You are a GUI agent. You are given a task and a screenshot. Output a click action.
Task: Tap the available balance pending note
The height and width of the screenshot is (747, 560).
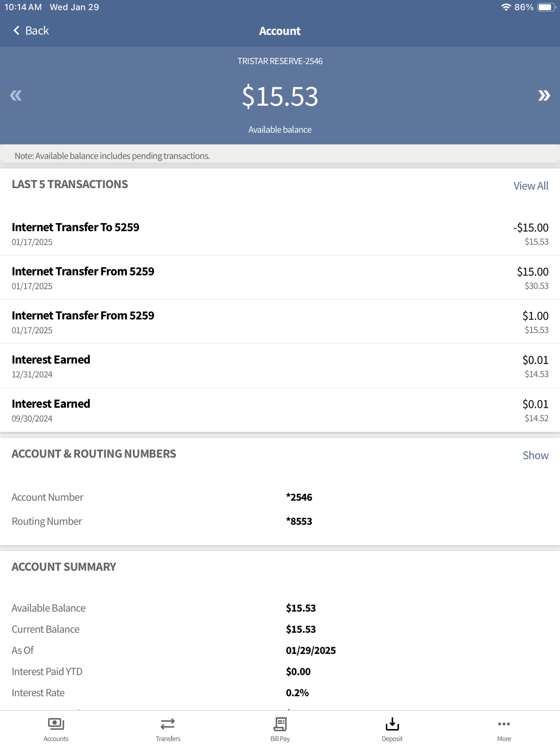[x=112, y=156]
